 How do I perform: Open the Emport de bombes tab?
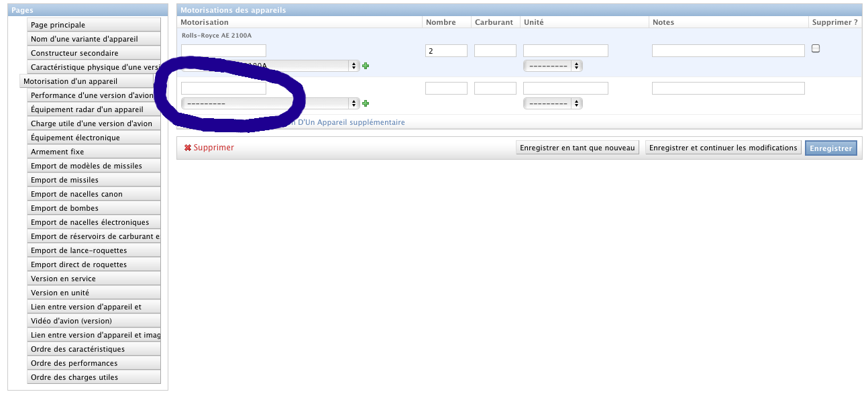pyautogui.click(x=94, y=208)
